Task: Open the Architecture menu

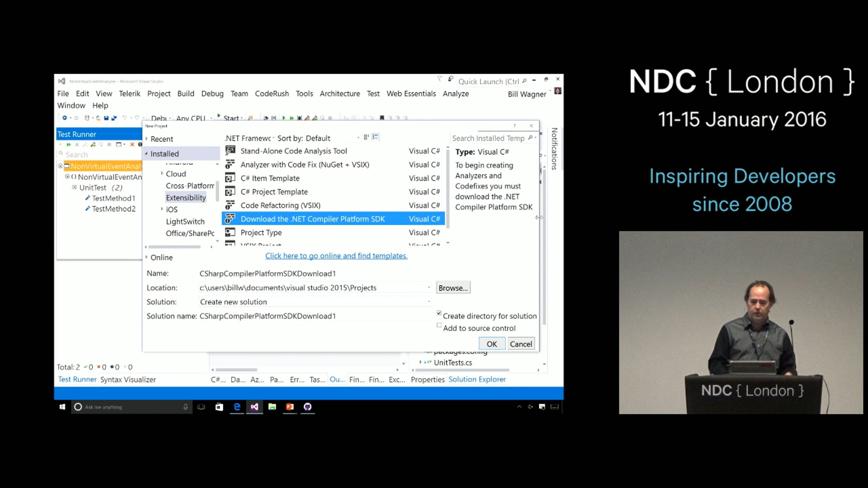Action: click(x=340, y=94)
